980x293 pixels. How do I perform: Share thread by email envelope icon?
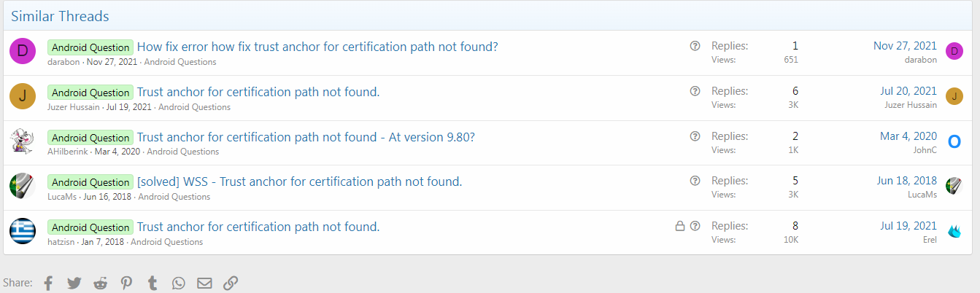point(204,283)
